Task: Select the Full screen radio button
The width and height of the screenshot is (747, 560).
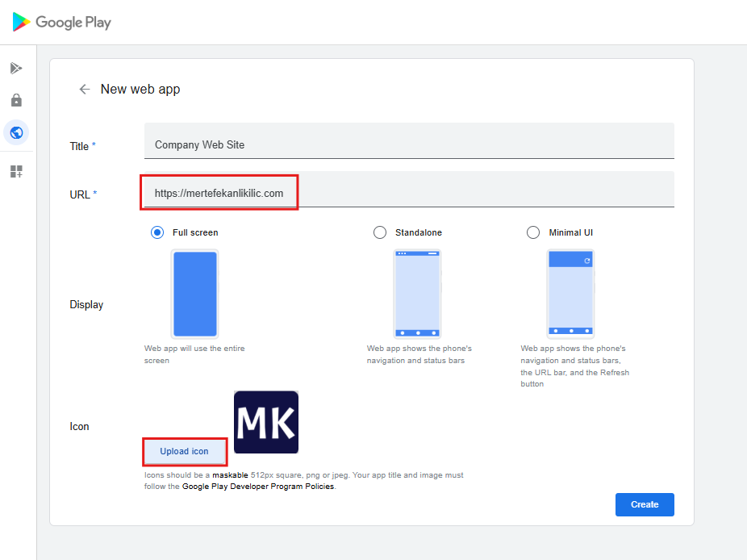Action: point(158,232)
